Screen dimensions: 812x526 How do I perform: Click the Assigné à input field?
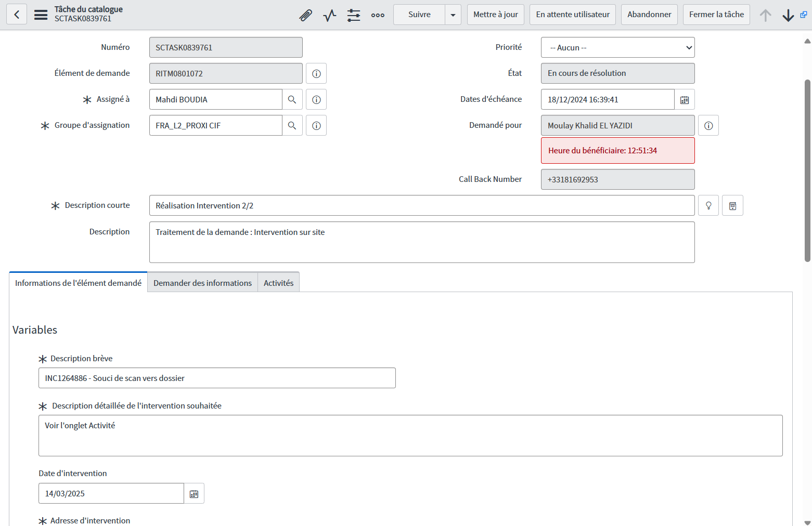coord(216,99)
